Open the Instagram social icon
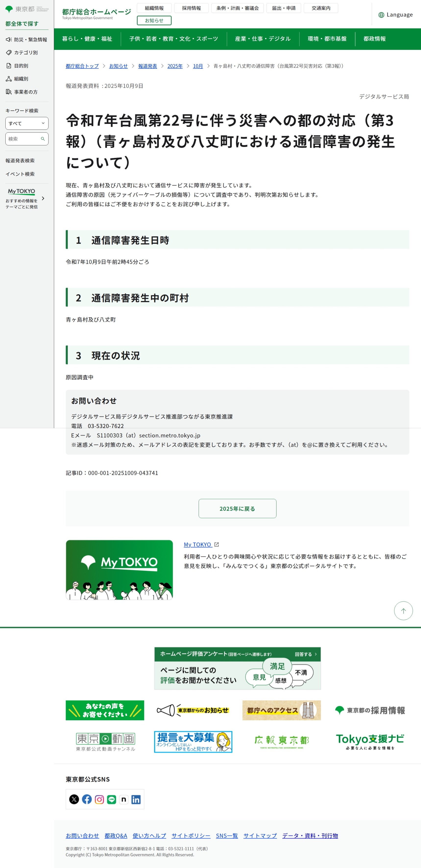 click(x=99, y=799)
